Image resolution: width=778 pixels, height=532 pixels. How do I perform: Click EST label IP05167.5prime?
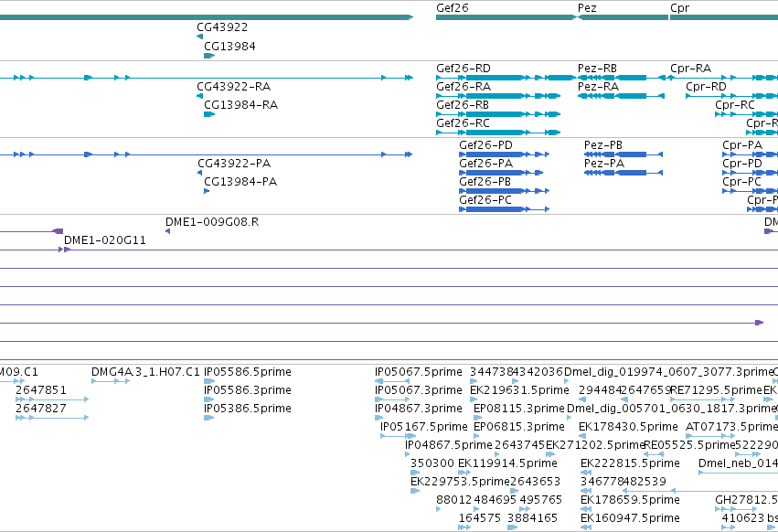pyautogui.click(x=423, y=427)
